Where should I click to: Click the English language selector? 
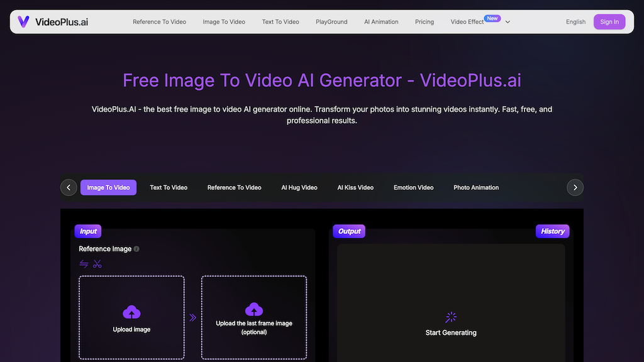tap(575, 21)
